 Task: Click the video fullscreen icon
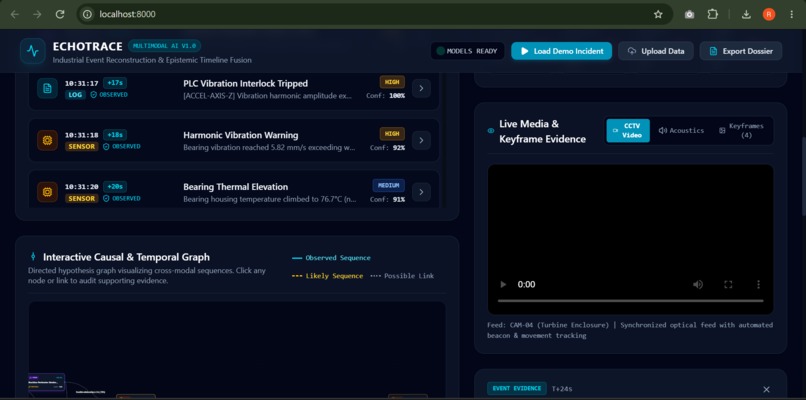pos(728,284)
